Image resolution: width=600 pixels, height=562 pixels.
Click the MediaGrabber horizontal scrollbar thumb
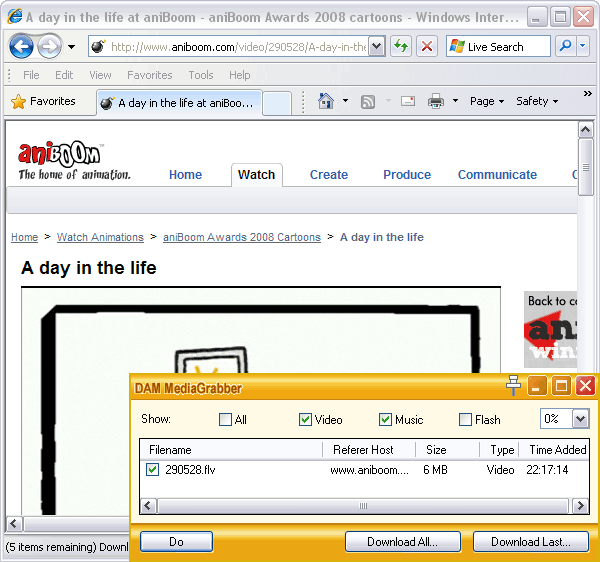[363, 506]
